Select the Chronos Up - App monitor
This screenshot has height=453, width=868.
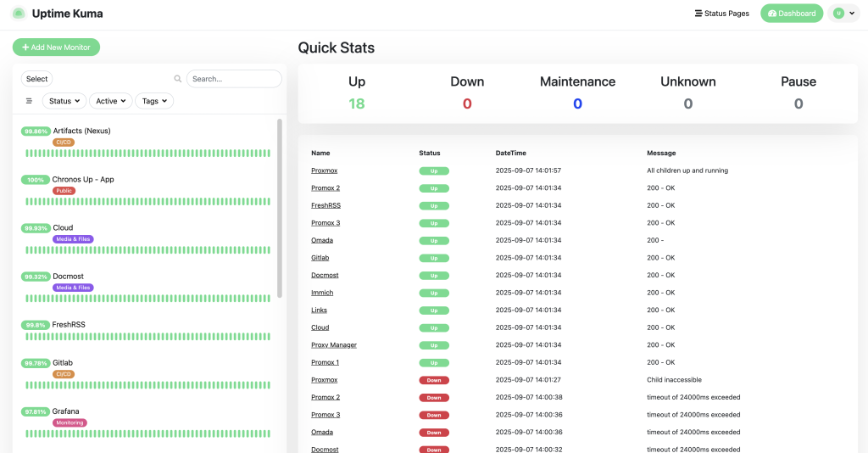(83, 180)
